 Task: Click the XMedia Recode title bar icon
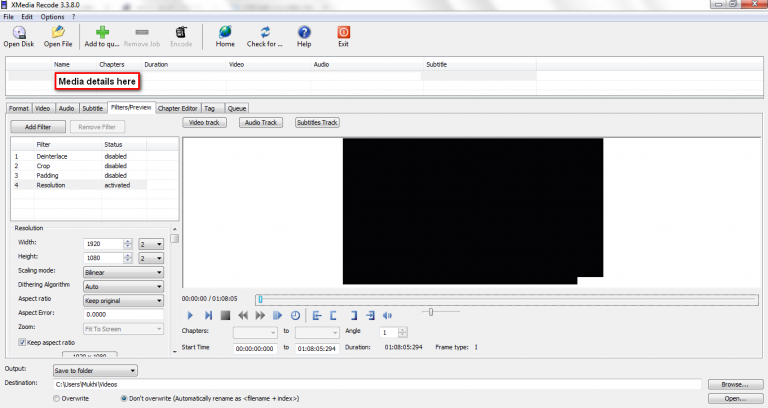point(4,4)
